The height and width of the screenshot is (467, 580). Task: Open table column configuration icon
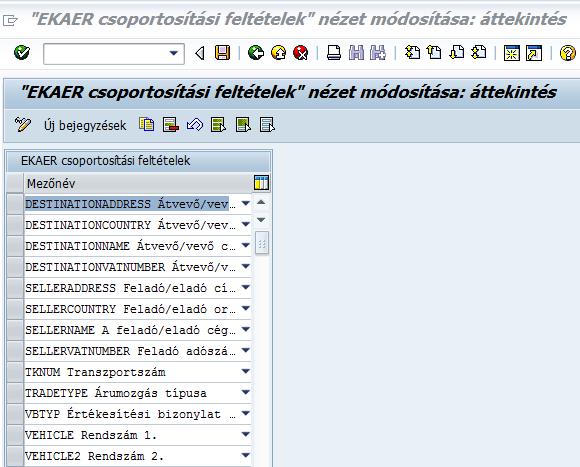(x=262, y=183)
